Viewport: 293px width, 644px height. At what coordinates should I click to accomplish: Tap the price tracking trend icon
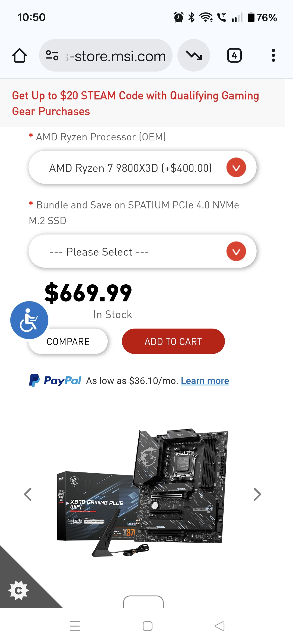point(194,56)
